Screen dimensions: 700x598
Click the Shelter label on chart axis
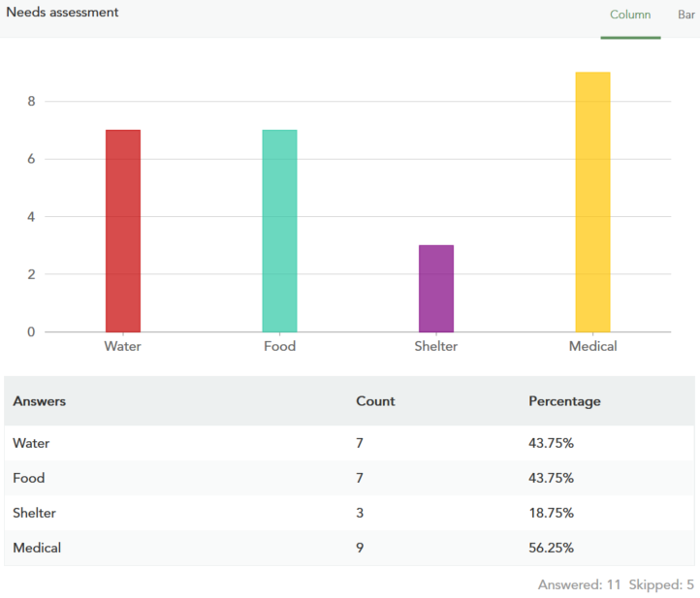click(436, 346)
